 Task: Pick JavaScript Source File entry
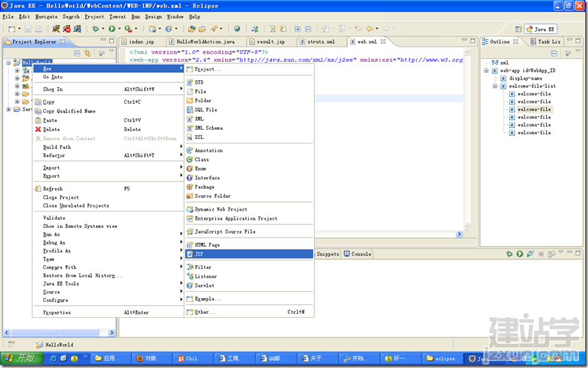tap(249, 232)
